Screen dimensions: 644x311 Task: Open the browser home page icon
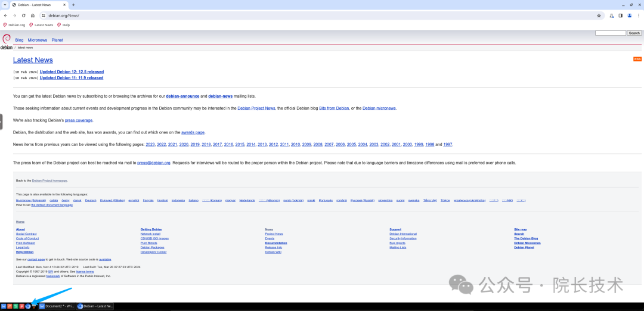pos(32,15)
